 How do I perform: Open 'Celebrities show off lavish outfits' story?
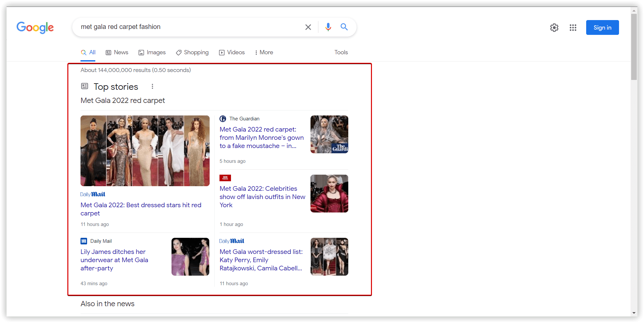tap(262, 197)
